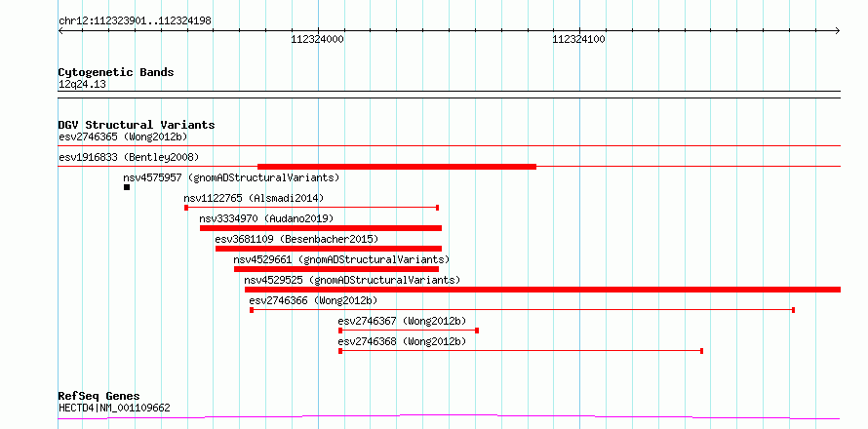Screen dimensions: 868x429
Task: Click the thick red bar of esv1916833
Action: tap(397, 167)
